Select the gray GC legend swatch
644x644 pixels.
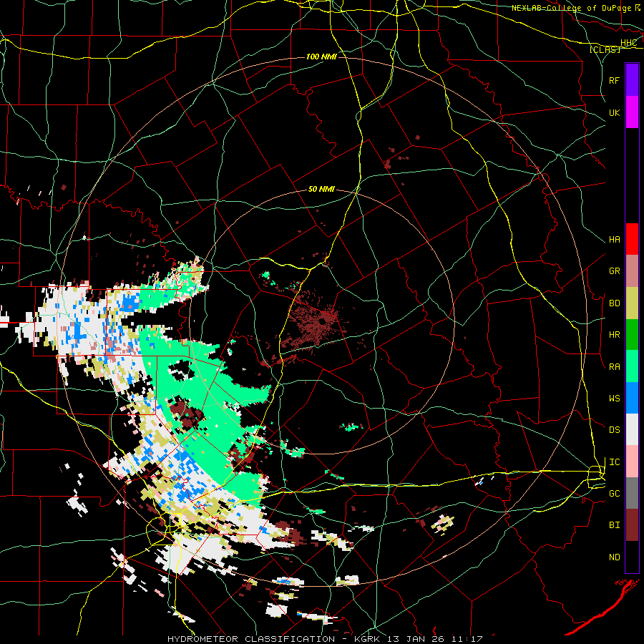click(x=632, y=493)
